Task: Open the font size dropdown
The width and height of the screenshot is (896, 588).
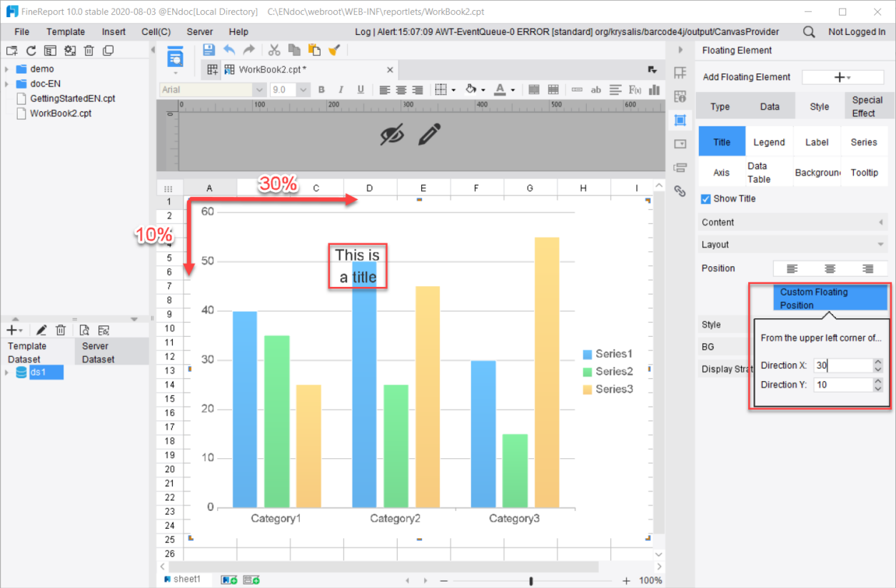Action: tap(302, 89)
